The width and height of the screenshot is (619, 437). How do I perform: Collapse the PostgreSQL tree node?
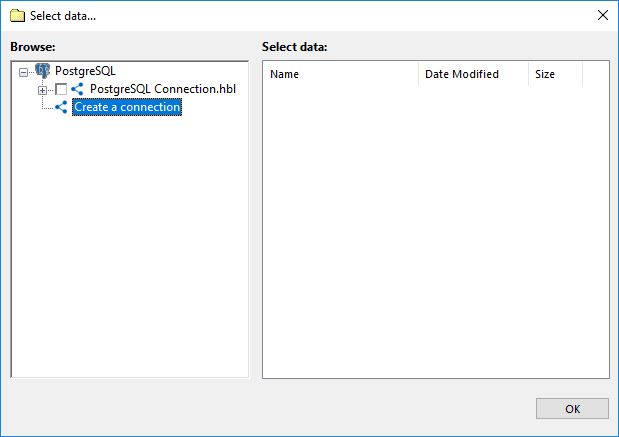coord(23,72)
